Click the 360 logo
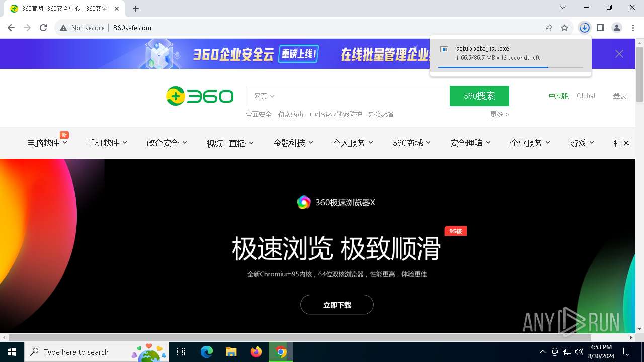Screen dimensions: 644x362 click(200, 96)
